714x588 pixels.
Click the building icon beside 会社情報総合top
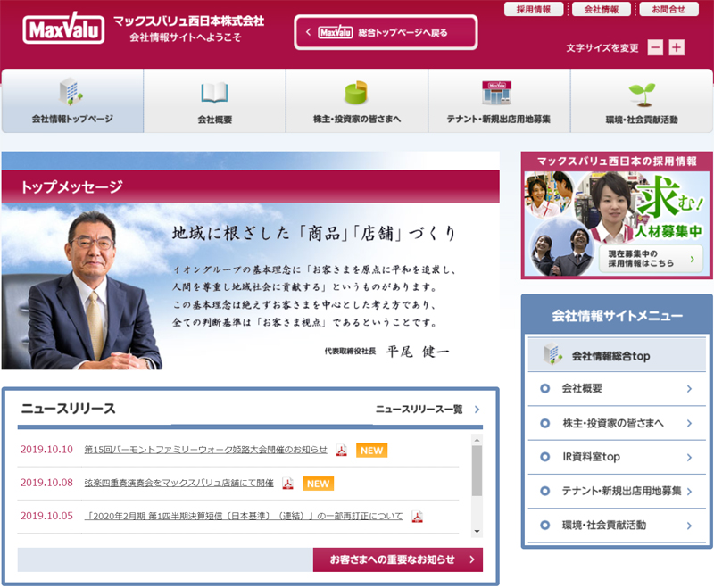click(x=552, y=354)
